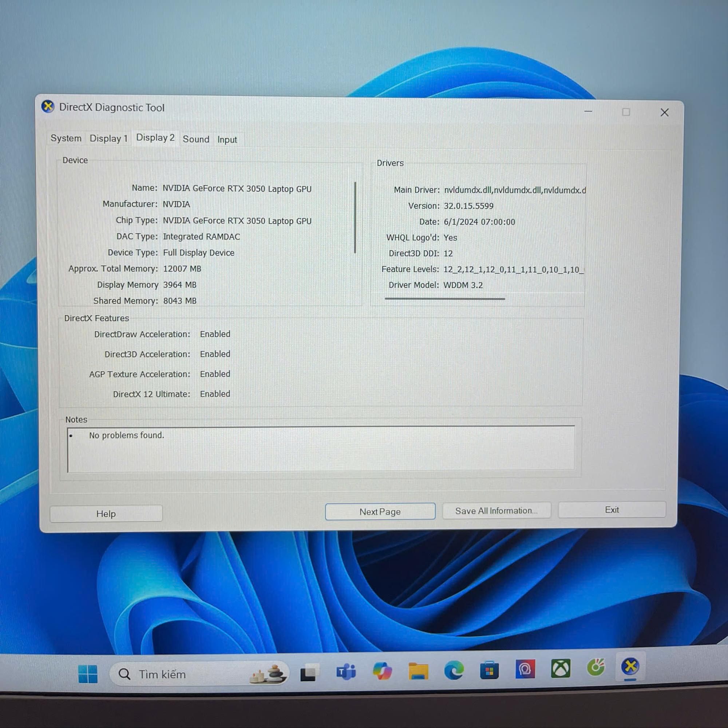Image resolution: width=728 pixels, height=728 pixels.
Task: Minimize the DirectX Diagnostic Tool window
Action: 588,111
